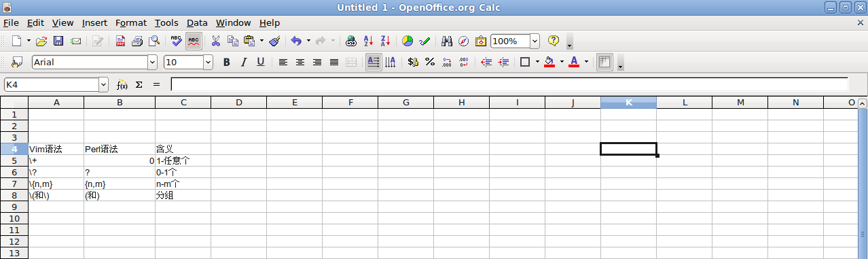The height and width of the screenshot is (259, 868).
Task: Open the Tools menu
Action: point(166,22)
